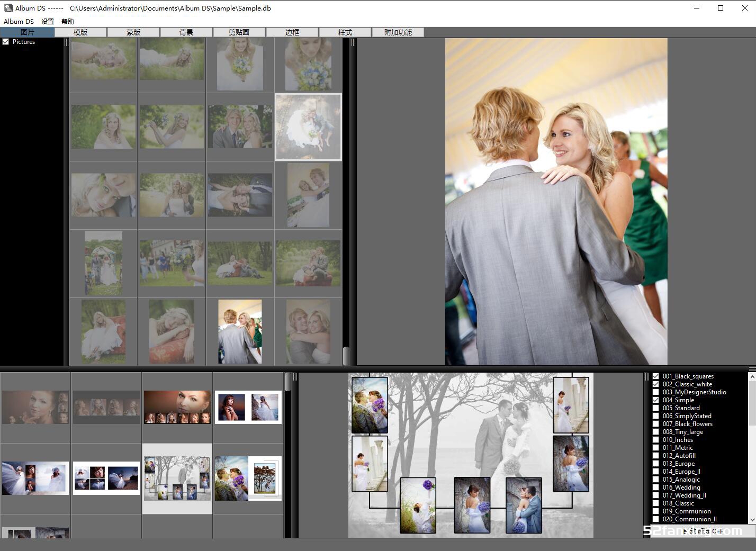756x551 pixels.
Task: Uncheck 002_Classic_white checkbox
Action: 656,384
